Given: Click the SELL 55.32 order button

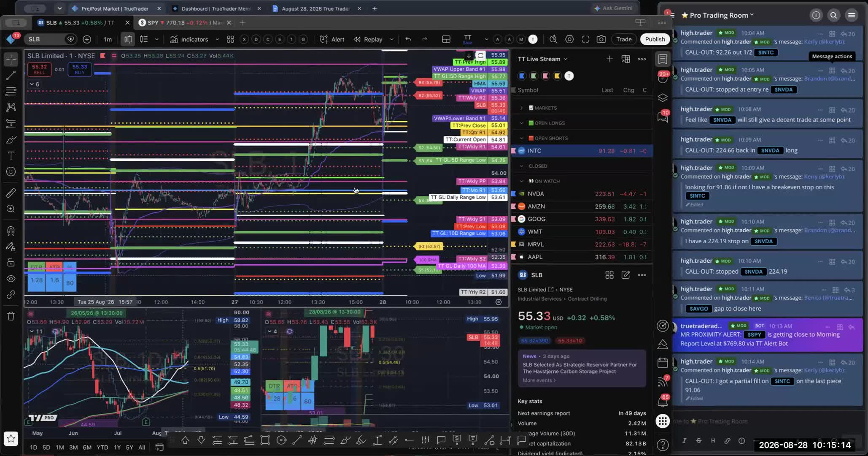Looking at the screenshot, I should [x=39, y=69].
